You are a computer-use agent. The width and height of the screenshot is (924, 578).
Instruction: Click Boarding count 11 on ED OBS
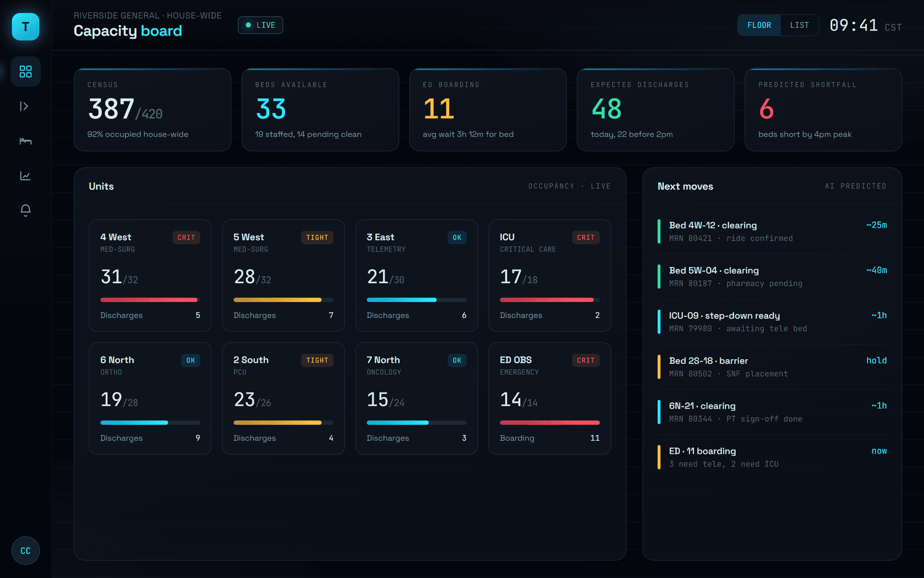tap(595, 438)
